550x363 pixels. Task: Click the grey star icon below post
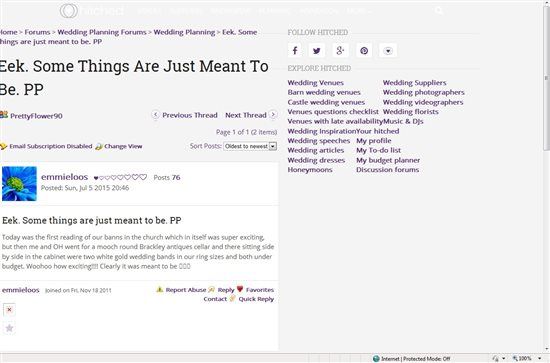9,328
